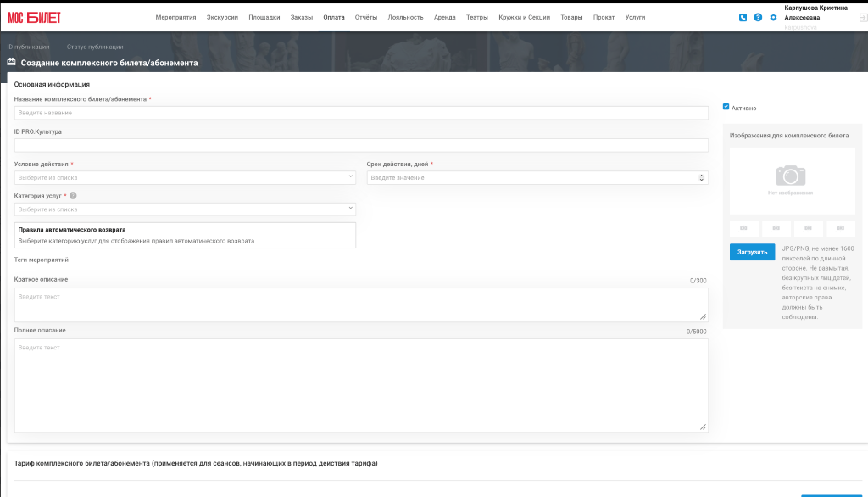Open the help question mark icon

[758, 18]
